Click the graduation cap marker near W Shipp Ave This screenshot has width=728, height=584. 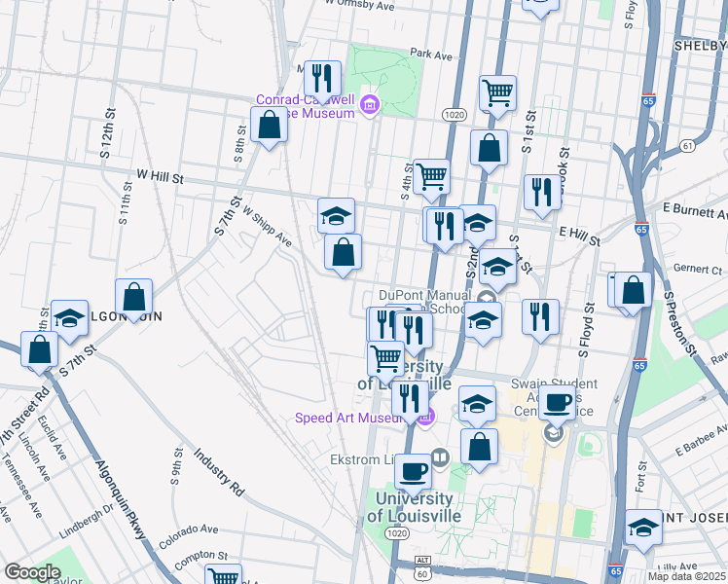click(336, 216)
